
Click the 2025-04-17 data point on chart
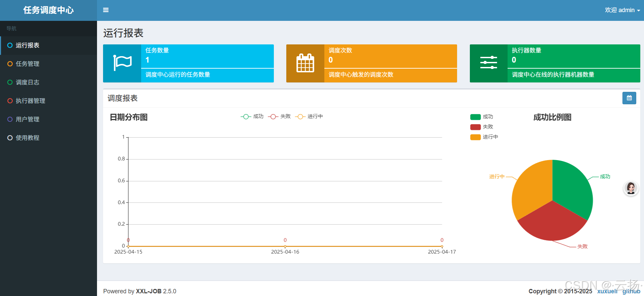[442, 247]
